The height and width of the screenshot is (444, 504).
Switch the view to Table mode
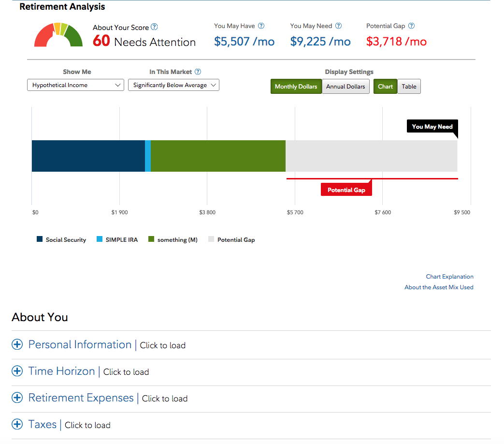[409, 86]
